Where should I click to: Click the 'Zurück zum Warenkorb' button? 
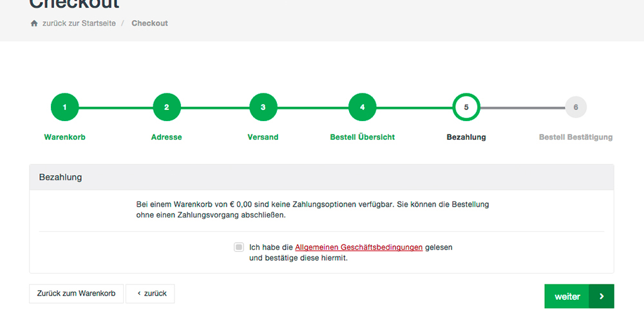point(77,294)
